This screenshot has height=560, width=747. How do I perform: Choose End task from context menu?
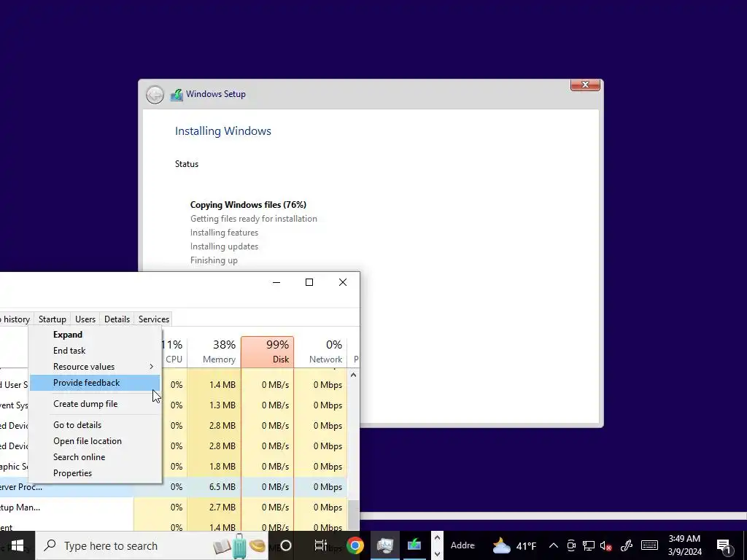pyautogui.click(x=95, y=351)
